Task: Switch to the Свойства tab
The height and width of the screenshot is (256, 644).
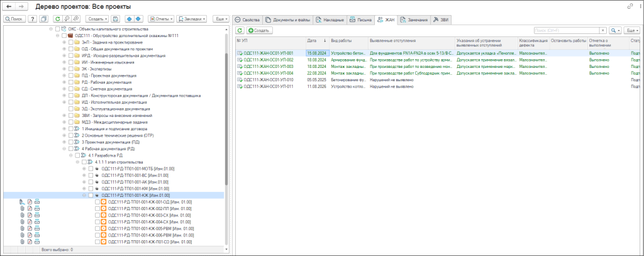Action: 247,19
